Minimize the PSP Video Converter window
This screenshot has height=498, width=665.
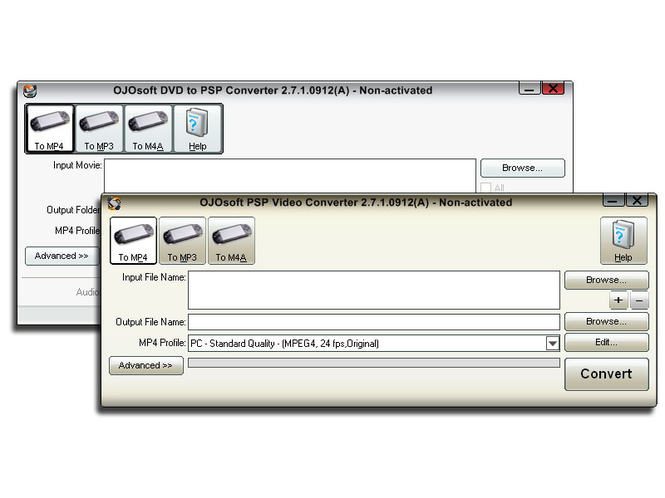coord(613,201)
